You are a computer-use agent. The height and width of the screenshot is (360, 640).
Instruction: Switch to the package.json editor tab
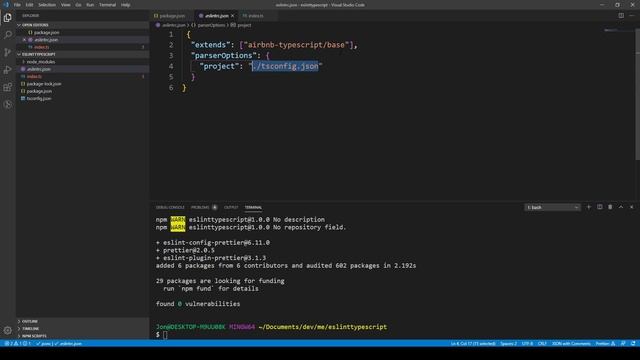pos(172,16)
